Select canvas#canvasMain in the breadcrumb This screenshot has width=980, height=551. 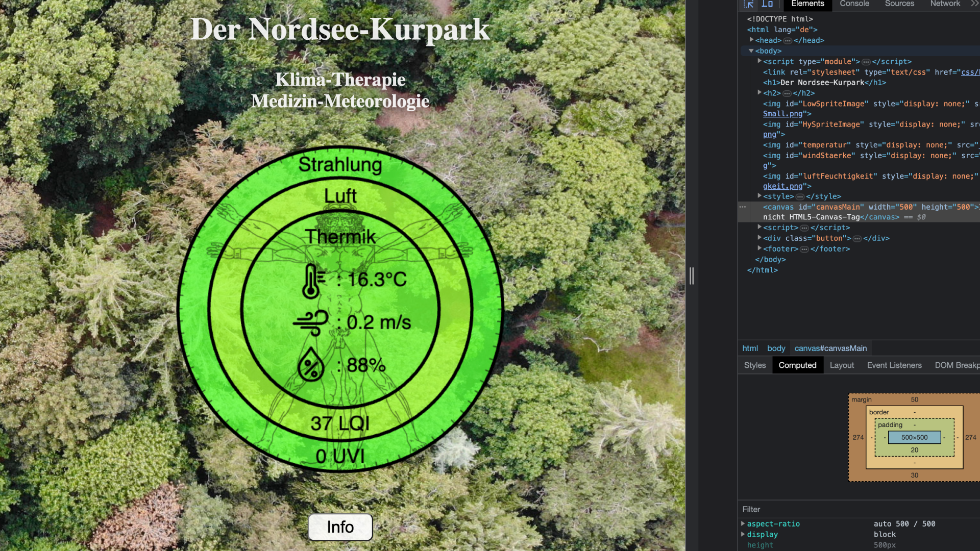[x=830, y=348]
